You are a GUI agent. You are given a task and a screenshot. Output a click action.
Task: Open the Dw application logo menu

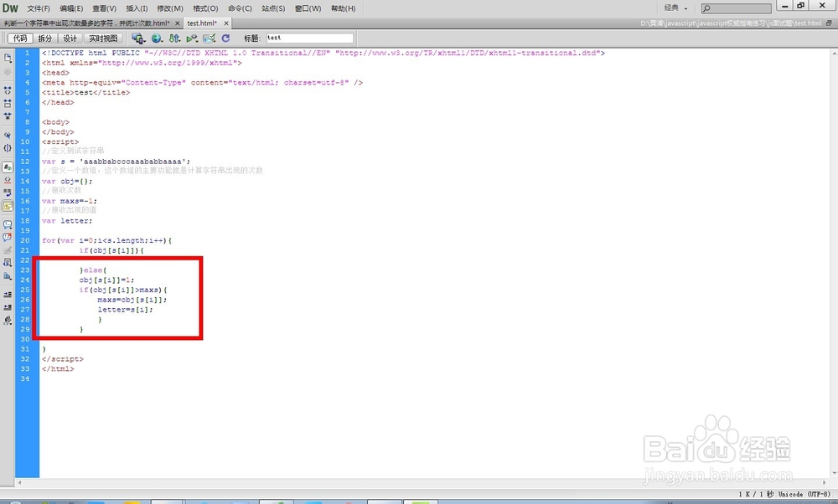[10, 8]
